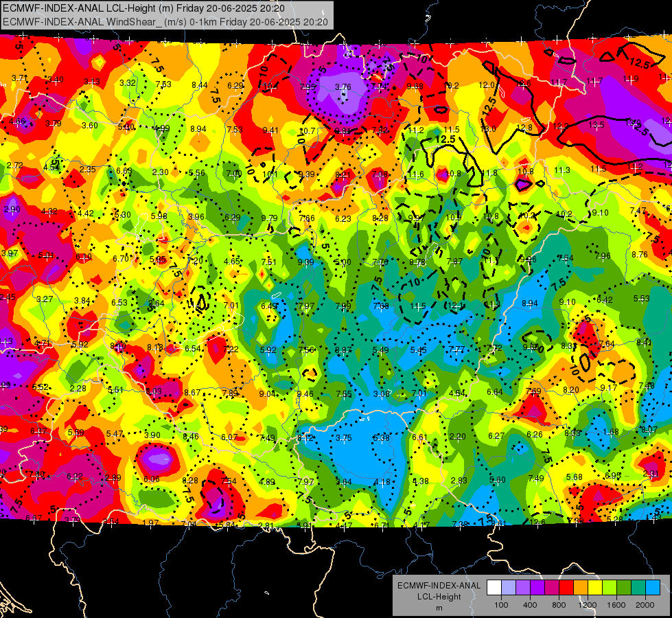Click the grid value 6.23

343,219
